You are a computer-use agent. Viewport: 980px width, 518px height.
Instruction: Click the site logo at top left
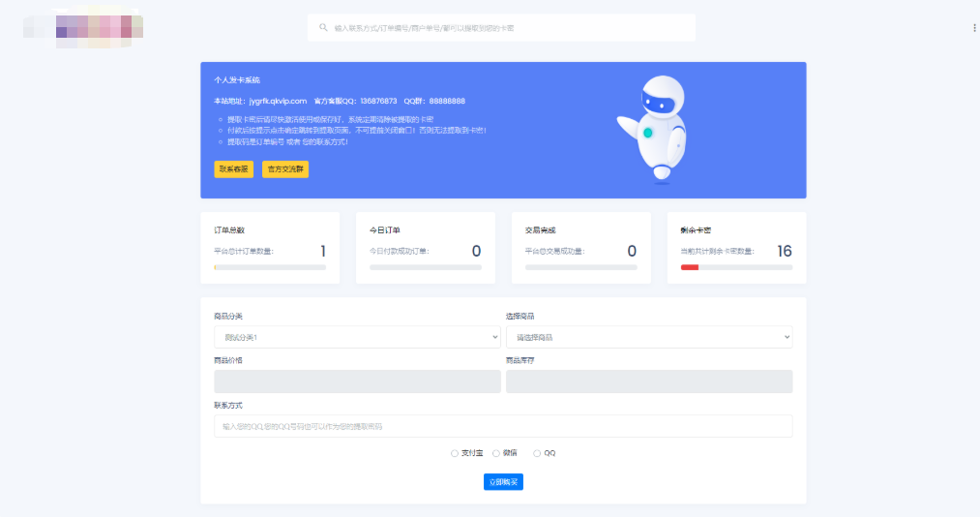[x=85, y=26]
